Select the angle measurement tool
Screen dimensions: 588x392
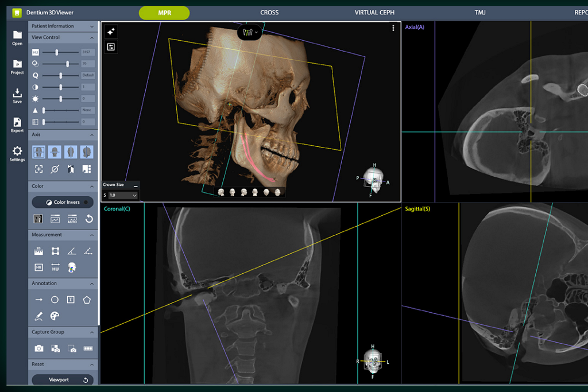click(71, 251)
